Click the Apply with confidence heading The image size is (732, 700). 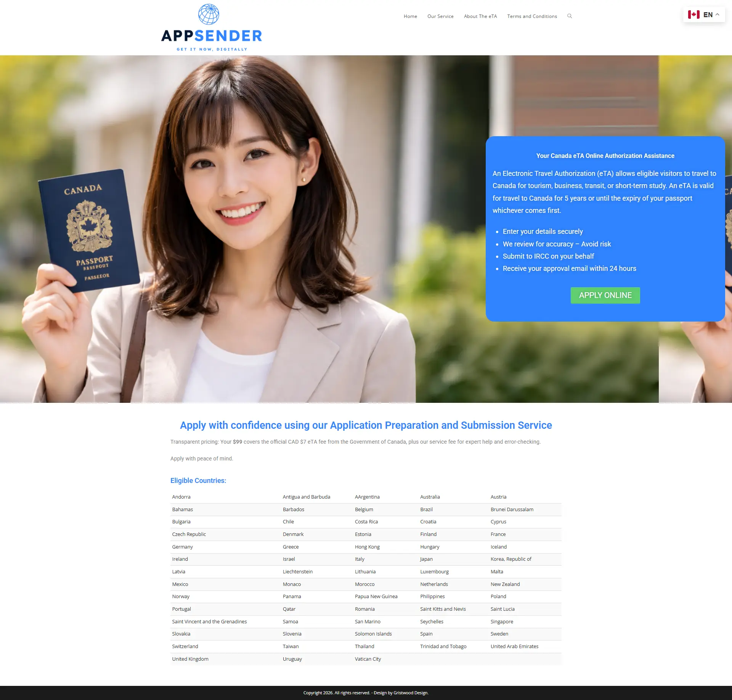366,425
